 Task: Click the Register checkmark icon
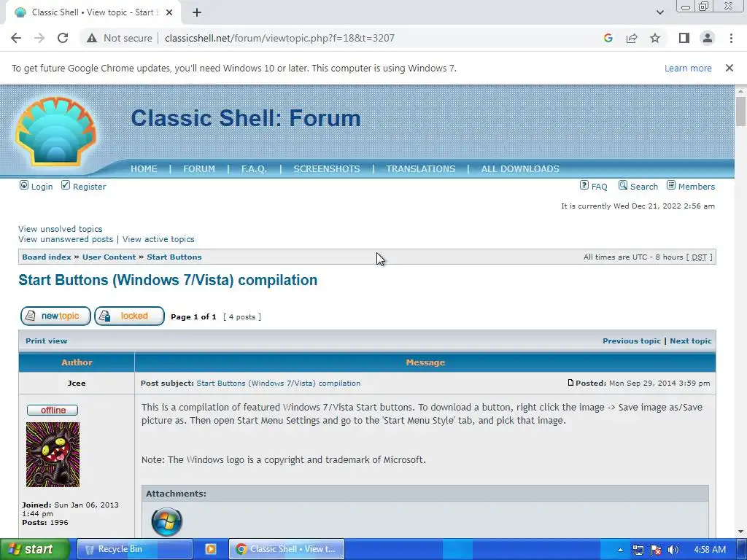(x=66, y=185)
